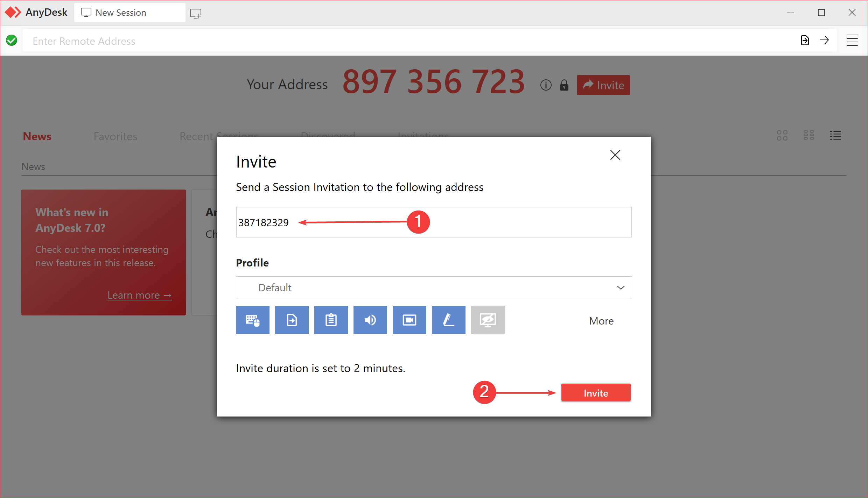Click the audio transmission icon
This screenshot has height=498, width=868.
370,320
